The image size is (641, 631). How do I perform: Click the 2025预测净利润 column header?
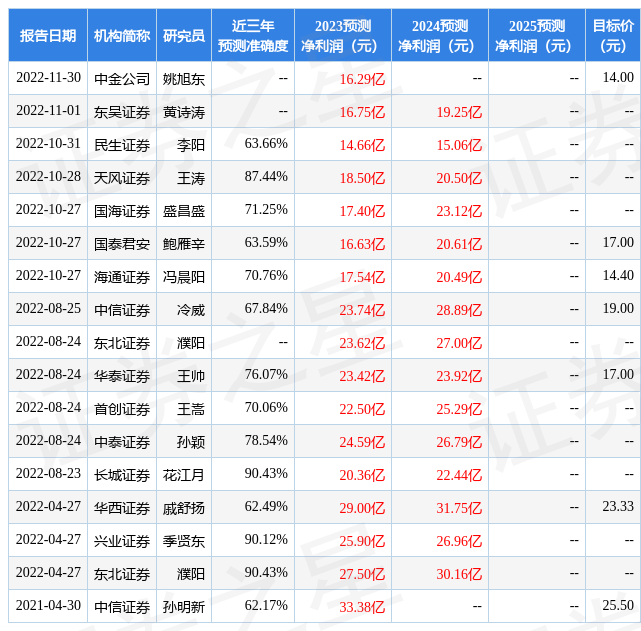(537, 36)
